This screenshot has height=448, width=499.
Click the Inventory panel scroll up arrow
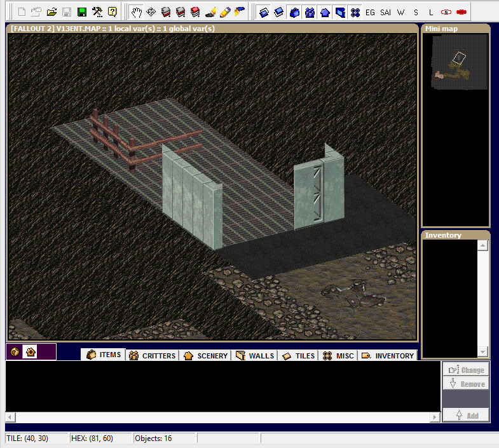482,245
